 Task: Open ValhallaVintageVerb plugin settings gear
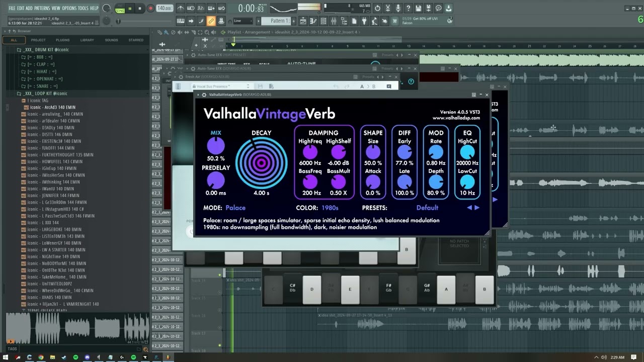coord(204,95)
